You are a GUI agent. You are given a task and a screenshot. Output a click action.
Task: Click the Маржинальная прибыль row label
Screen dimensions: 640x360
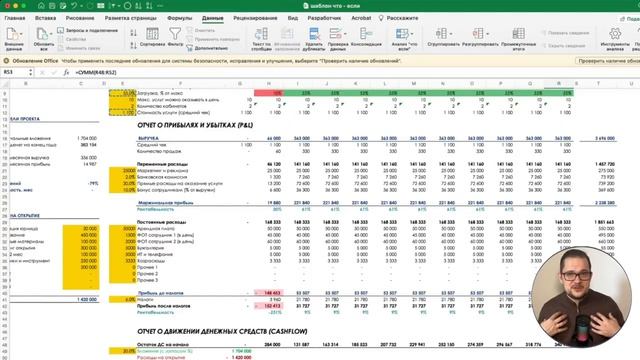coord(165,203)
